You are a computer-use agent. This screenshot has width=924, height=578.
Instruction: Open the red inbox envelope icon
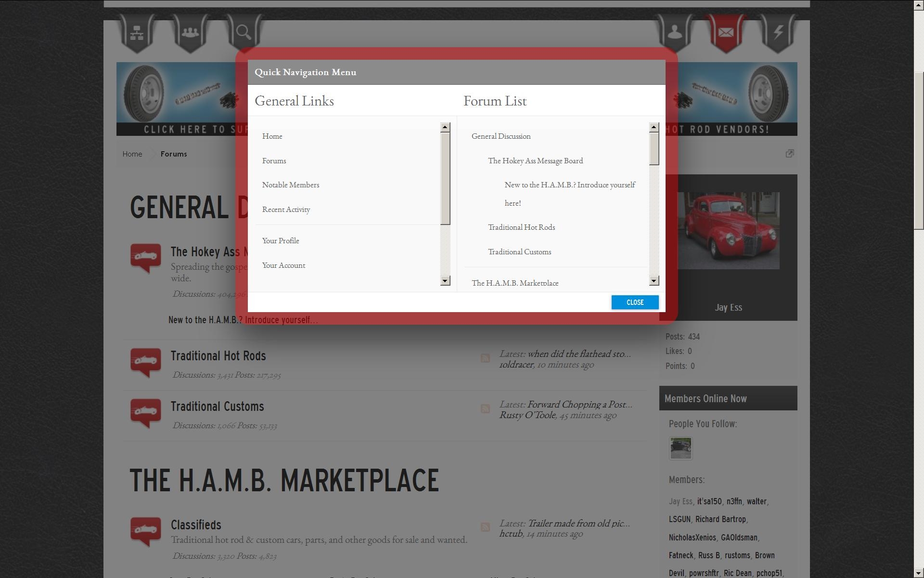pos(726,33)
